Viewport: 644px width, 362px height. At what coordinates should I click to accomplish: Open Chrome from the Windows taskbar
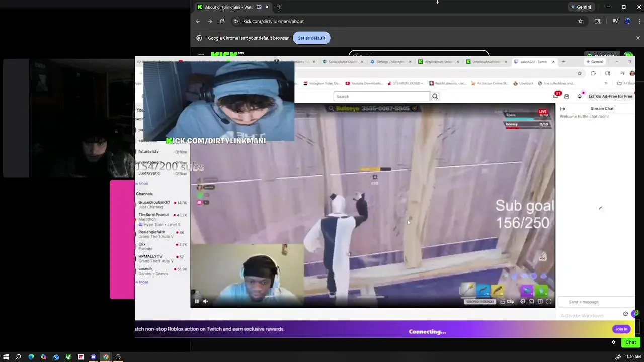click(x=106, y=357)
